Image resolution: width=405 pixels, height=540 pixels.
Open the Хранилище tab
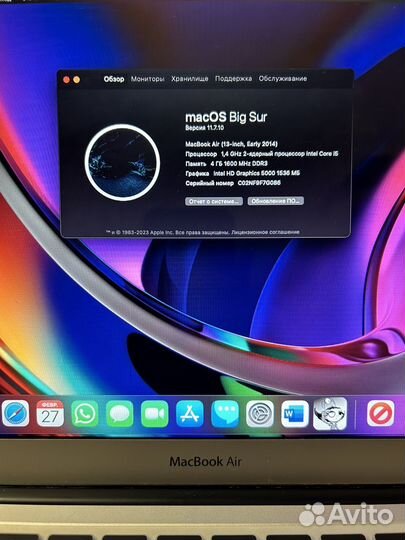(x=190, y=79)
